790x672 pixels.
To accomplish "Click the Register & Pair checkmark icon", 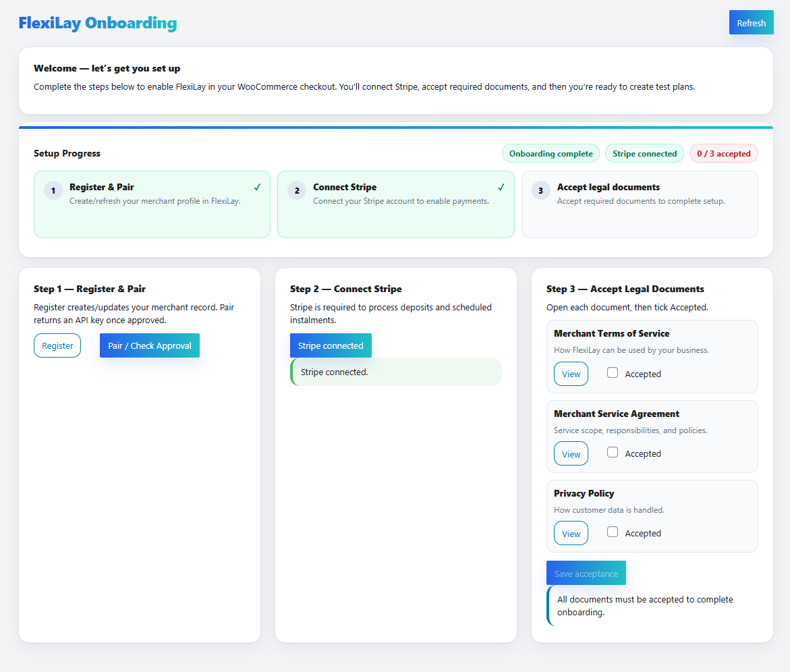I will point(258,188).
